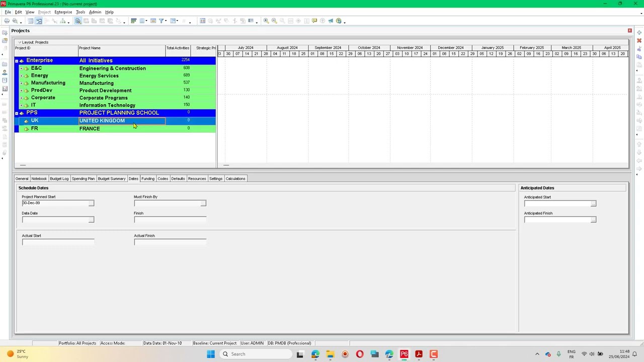The width and height of the screenshot is (644, 362).
Task: Click the red Delete X icon
Action: point(639,41)
